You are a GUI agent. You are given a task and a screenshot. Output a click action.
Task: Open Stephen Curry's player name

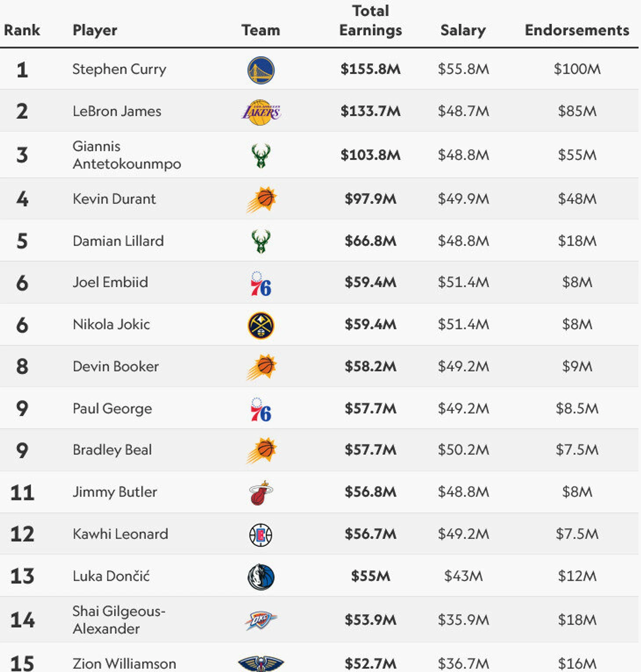(119, 69)
